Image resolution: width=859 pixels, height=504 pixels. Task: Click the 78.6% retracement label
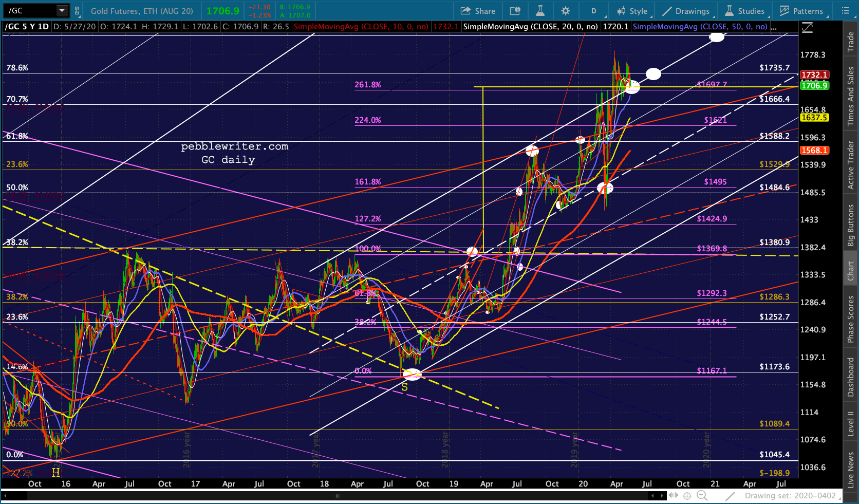pos(17,68)
